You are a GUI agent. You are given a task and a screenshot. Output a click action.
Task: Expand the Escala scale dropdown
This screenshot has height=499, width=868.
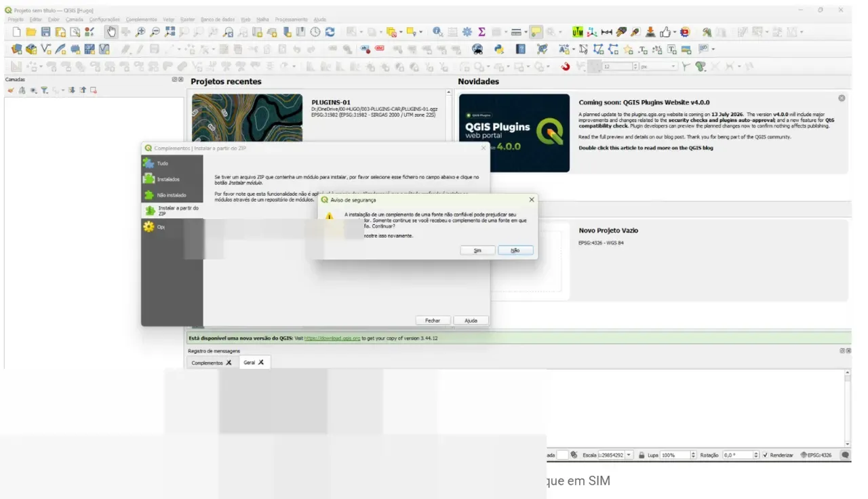[629, 455]
